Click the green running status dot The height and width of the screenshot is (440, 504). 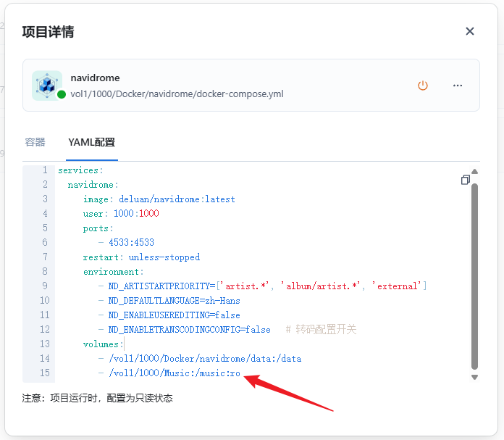pyautogui.click(x=62, y=94)
